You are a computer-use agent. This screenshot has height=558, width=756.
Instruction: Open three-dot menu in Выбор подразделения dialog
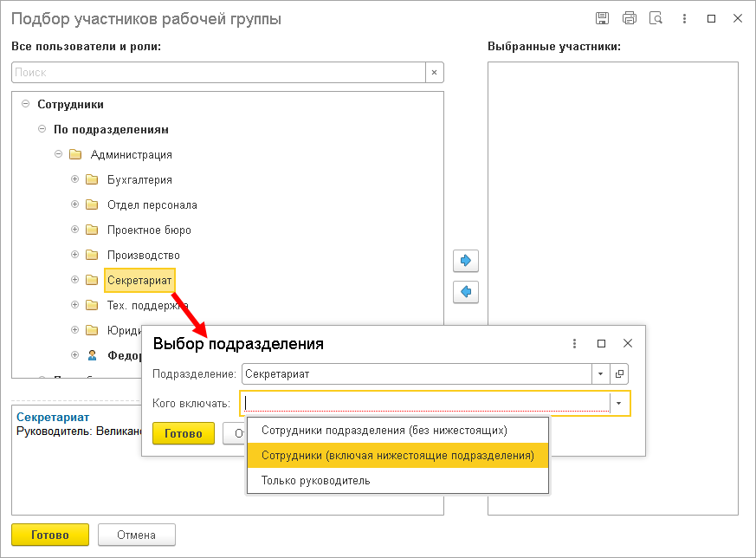point(574,343)
